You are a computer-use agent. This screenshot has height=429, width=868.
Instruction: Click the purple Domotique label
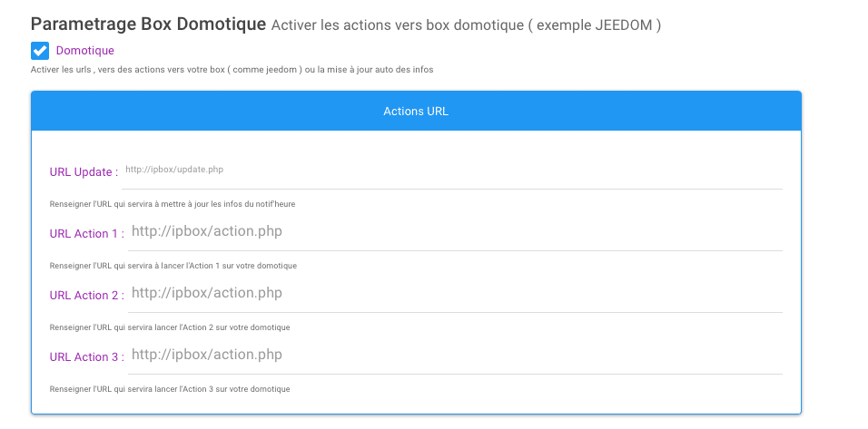[x=84, y=51]
